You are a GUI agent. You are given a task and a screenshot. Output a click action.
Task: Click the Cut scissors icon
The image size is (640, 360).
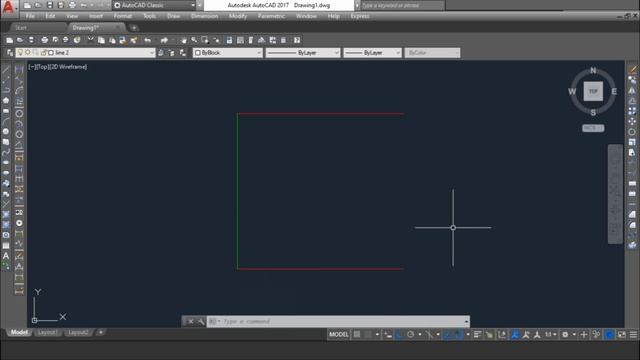coord(91,40)
